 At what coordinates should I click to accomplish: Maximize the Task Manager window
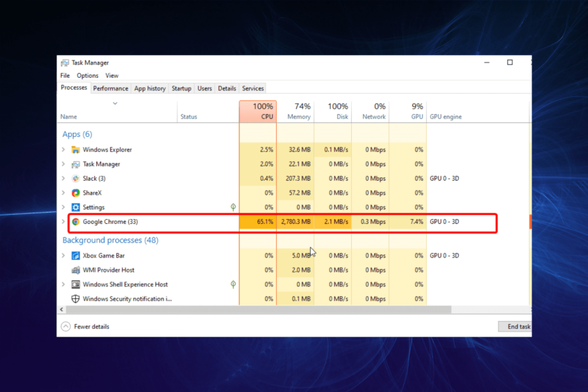(510, 62)
